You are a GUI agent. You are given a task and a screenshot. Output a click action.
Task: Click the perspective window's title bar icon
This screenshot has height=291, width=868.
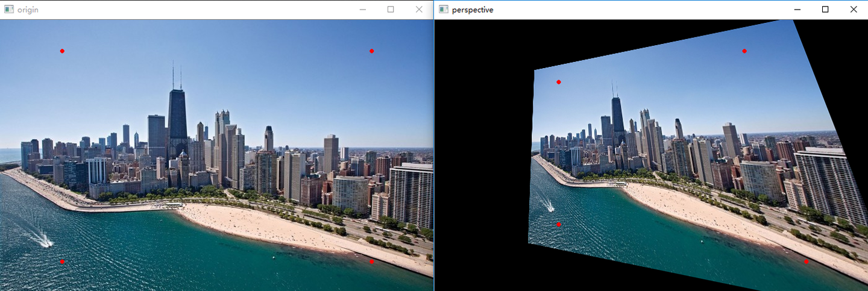coord(444,10)
